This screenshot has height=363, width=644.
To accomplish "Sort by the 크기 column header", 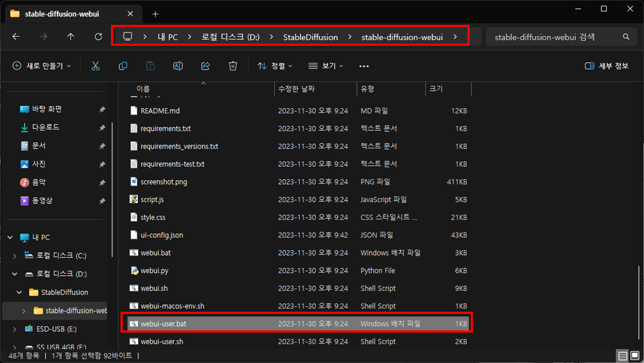I will coord(436,89).
